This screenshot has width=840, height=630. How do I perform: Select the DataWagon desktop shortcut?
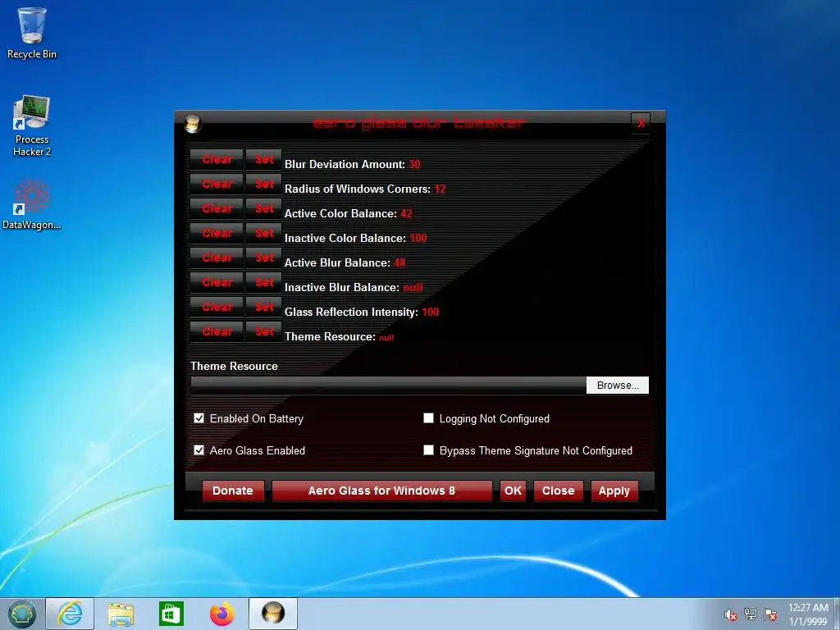point(32,204)
